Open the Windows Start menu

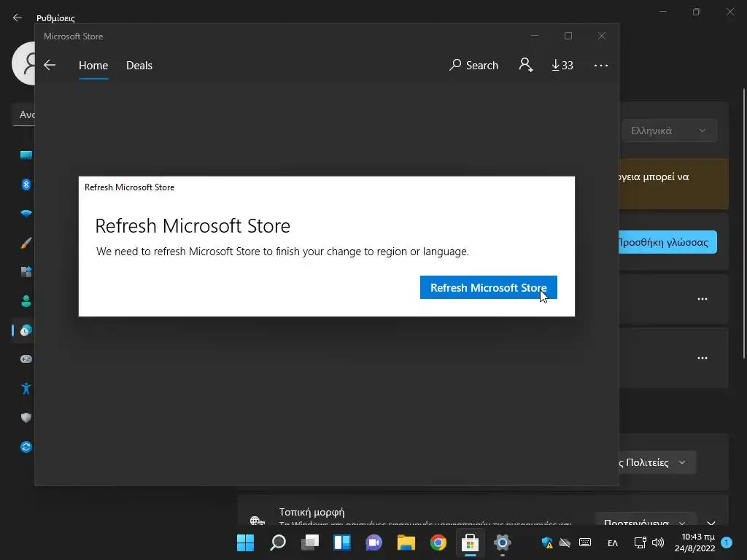click(x=245, y=542)
